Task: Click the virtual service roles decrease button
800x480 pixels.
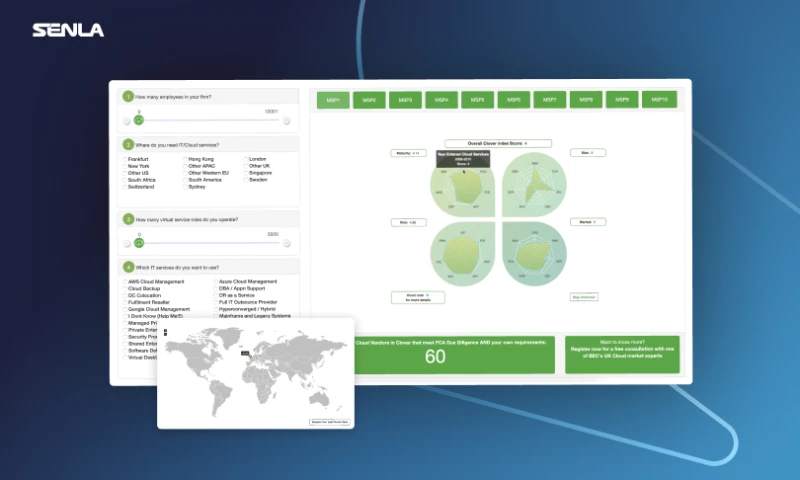Action: pos(127,243)
